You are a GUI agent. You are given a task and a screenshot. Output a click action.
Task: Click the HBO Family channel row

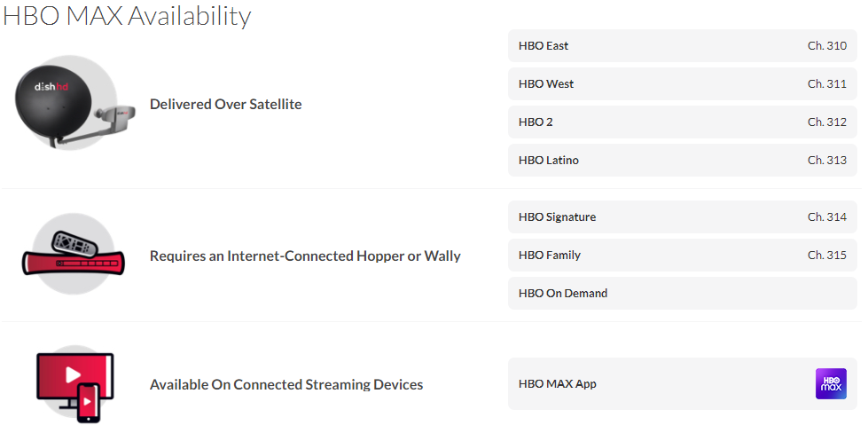pos(683,256)
